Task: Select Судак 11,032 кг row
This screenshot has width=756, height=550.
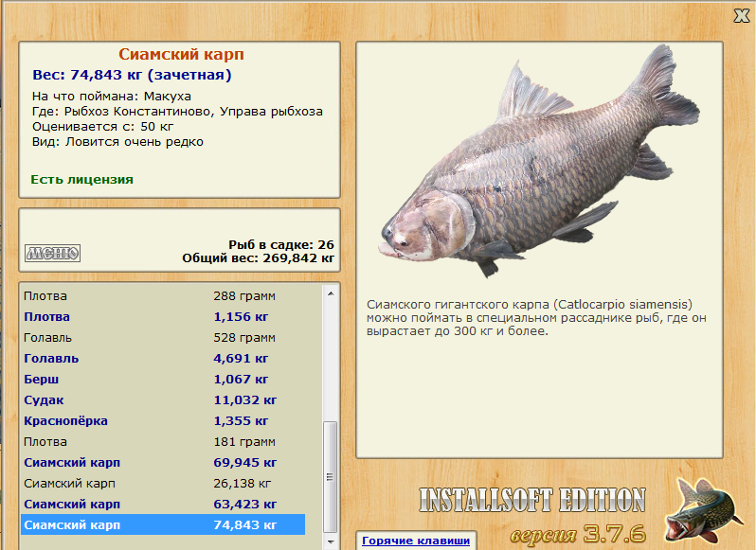Action: (164, 399)
